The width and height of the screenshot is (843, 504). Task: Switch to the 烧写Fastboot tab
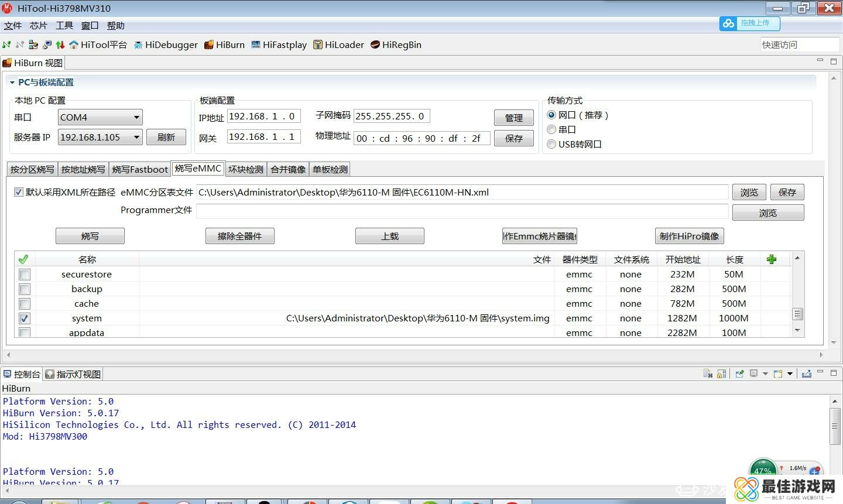pyautogui.click(x=140, y=169)
